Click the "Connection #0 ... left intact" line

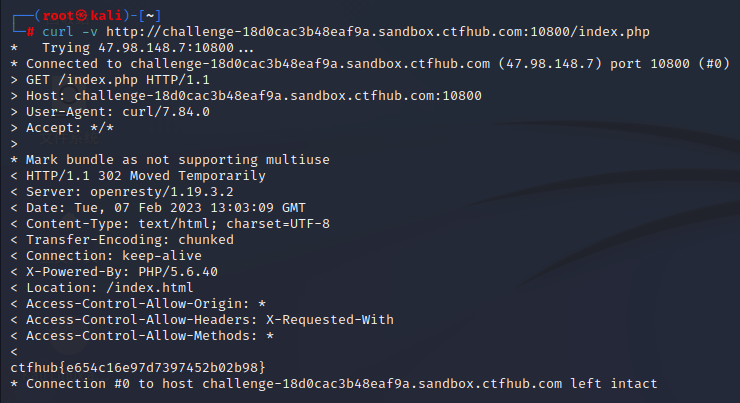tap(340, 384)
